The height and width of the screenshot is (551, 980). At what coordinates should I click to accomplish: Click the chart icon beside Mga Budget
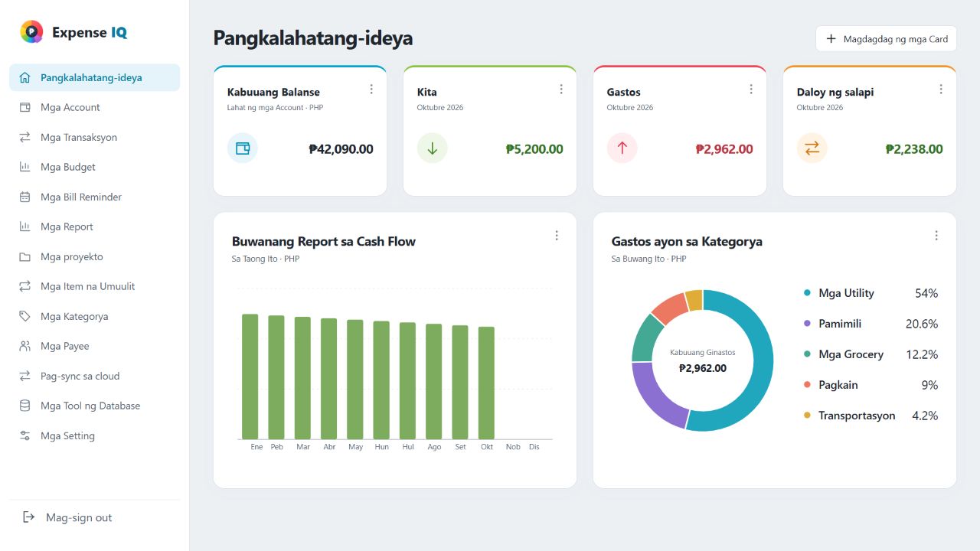pyautogui.click(x=24, y=167)
